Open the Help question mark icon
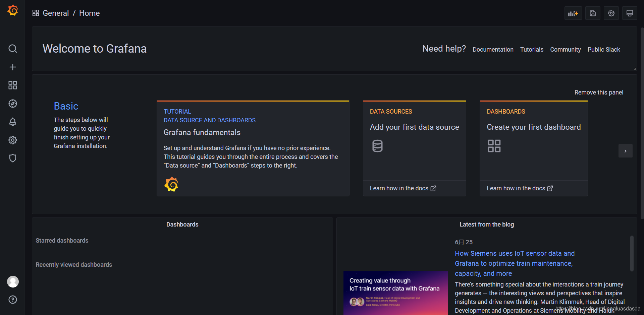Screen dimensions: 644x315 (13, 300)
